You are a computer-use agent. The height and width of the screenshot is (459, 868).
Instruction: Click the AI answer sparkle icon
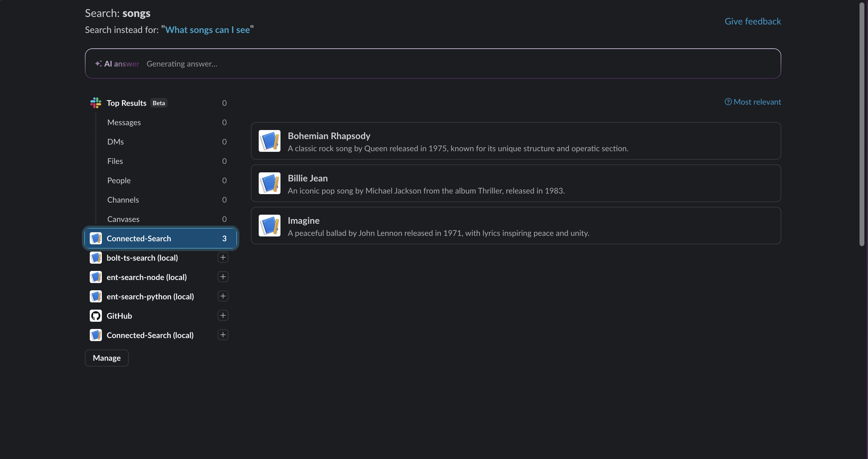98,63
